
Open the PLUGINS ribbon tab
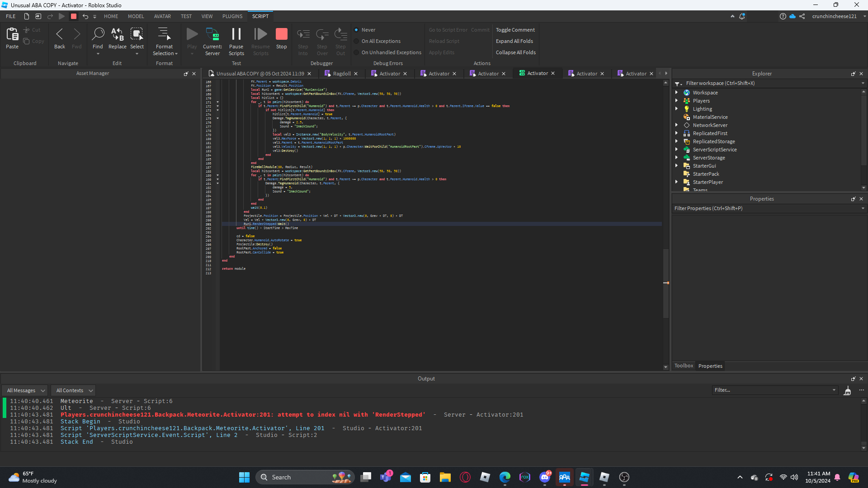click(x=232, y=16)
